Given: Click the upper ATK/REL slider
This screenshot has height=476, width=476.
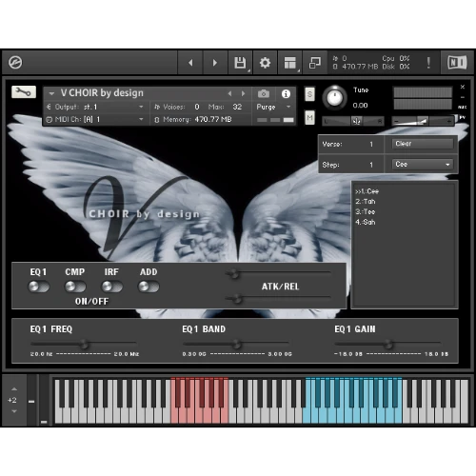Looking at the screenshot, I should [278, 273].
